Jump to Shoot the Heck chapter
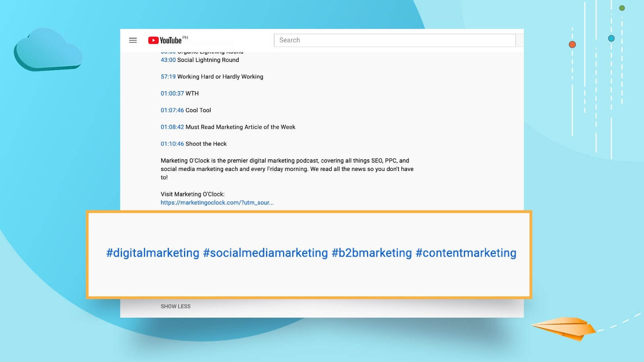The image size is (644, 362). click(x=172, y=144)
